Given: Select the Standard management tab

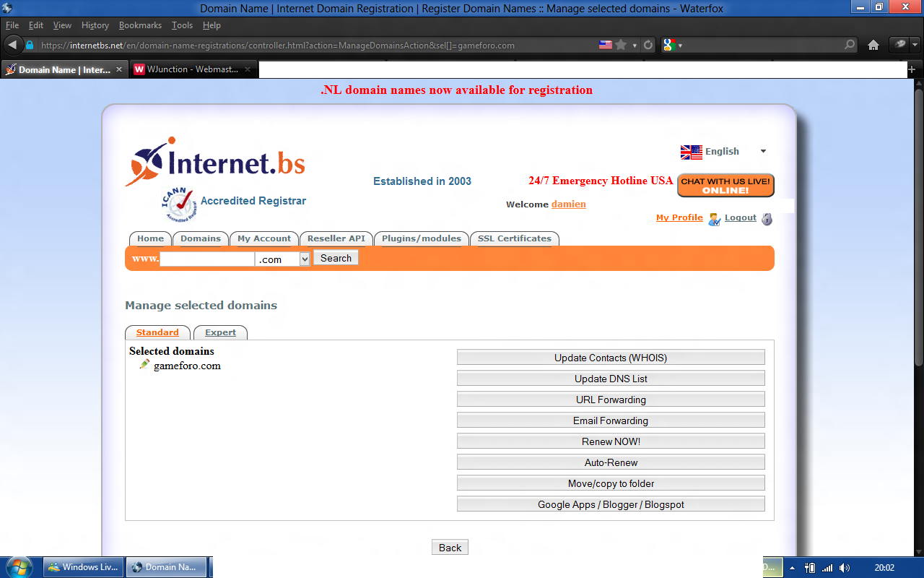Looking at the screenshot, I should coord(157,332).
